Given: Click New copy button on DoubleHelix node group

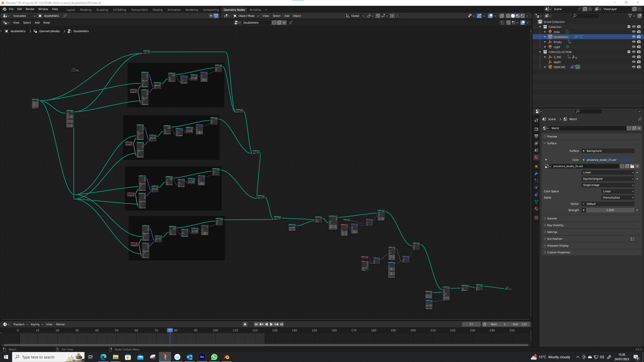Looking at the screenshot, I should (x=279, y=22).
